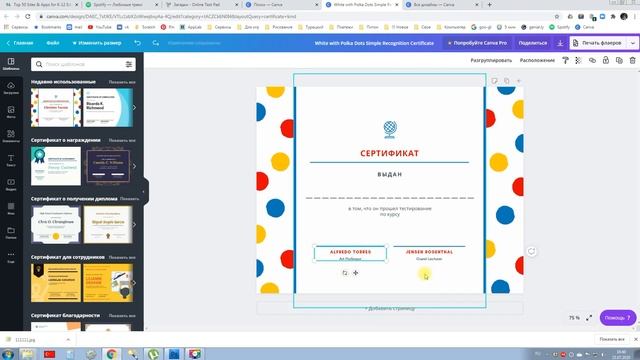The width and height of the screenshot is (640, 360).
Task: Click the Печать флаеров button
Action: pyautogui.click(x=598, y=43)
